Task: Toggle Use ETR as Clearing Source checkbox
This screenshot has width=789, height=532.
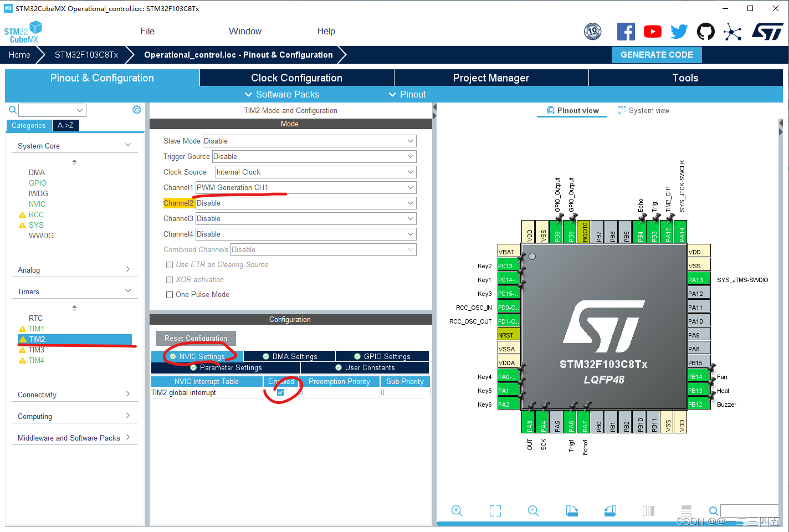Action: pyautogui.click(x=170, y=265)
